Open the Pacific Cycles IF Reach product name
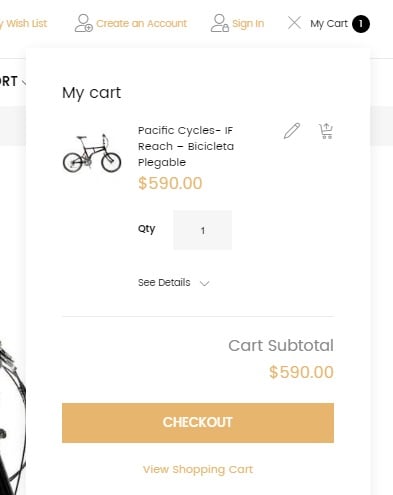Screen dimensions: 393x495 [186, 146]
